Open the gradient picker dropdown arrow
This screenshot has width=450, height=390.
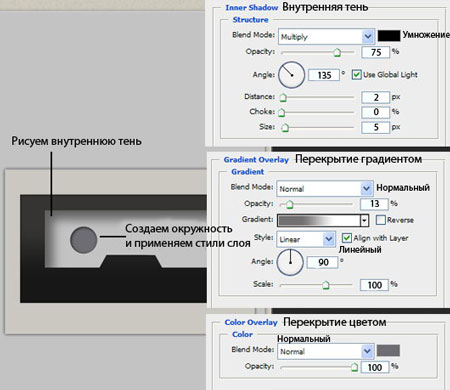[x=365, y=220]
